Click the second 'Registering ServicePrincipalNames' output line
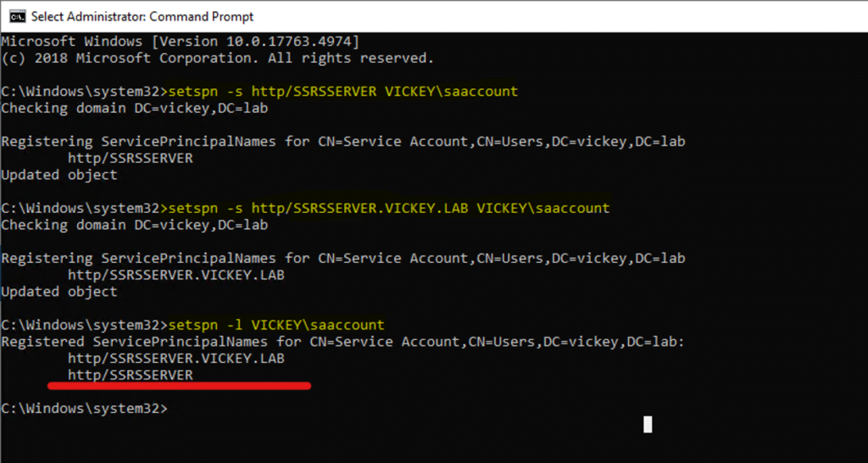This screenshot has width=868, height=463. (x=343, y=259)
